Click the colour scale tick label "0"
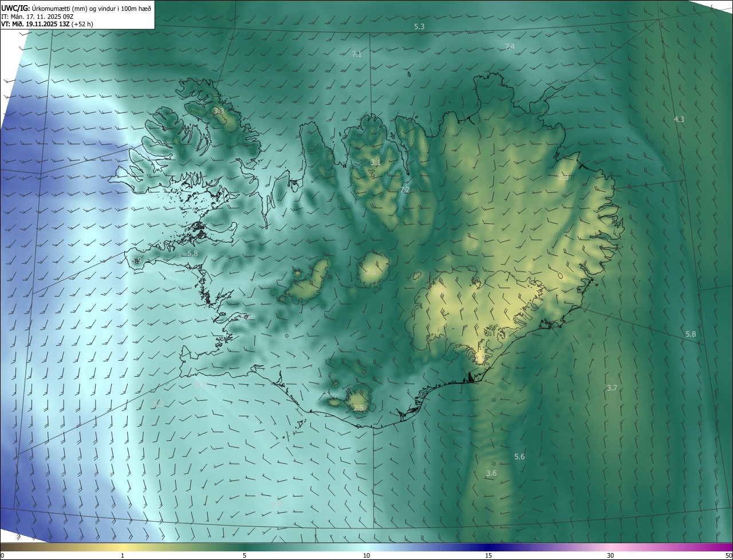 point(2,556)
